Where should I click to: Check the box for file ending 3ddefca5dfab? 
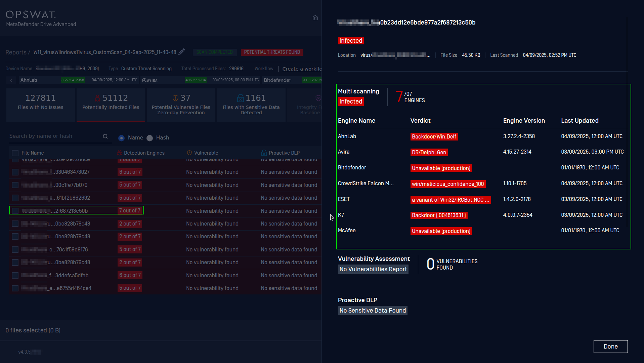(x=15, y=275)
